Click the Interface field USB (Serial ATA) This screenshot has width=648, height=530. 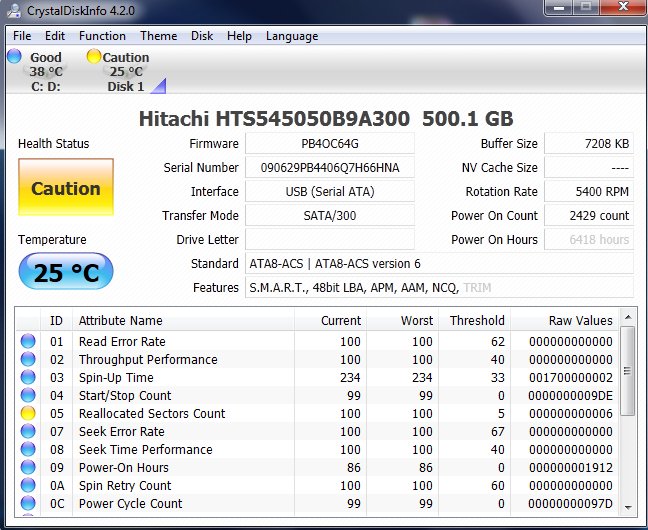(x=330, y=191)
